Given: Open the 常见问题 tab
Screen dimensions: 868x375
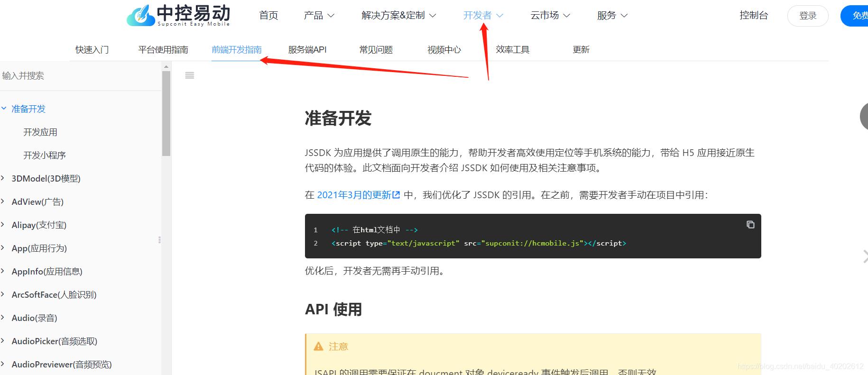Looking at the screenshot, I should (376, 50).
